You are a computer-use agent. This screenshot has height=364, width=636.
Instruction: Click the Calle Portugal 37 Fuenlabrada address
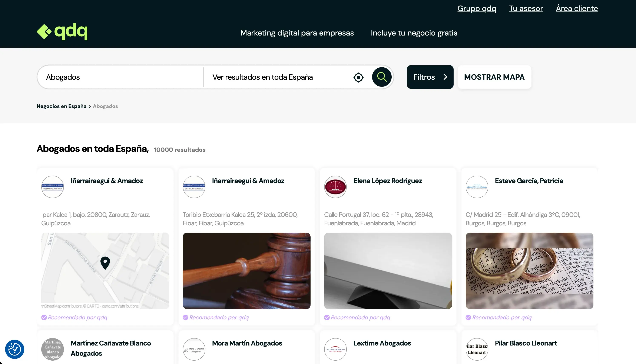pyautogui.click(x=378, y=219)
